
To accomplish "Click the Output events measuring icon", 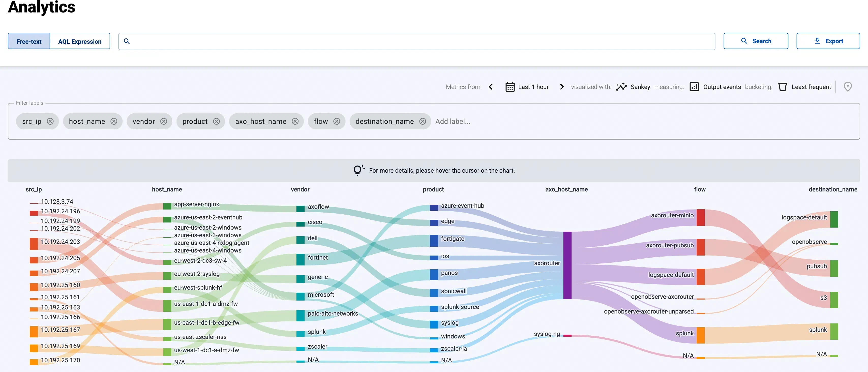I will pos(694,87).
